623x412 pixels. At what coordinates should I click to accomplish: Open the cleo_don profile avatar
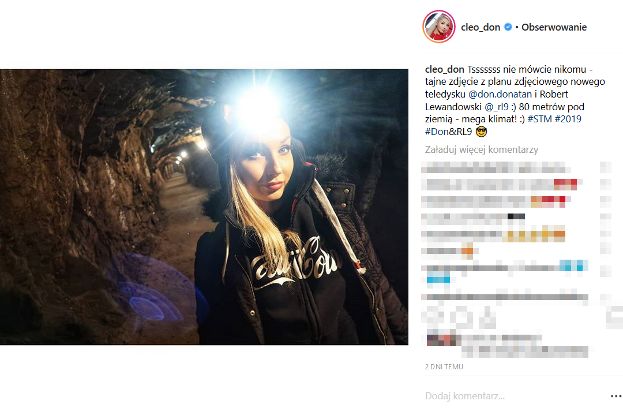click(439, 27)
